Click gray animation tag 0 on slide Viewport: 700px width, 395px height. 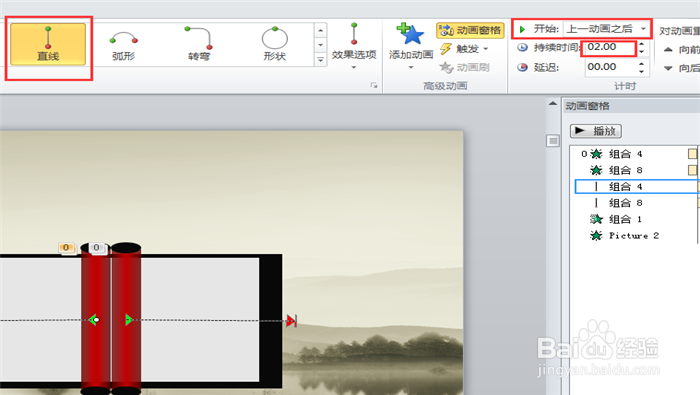(x=96, y=248)
